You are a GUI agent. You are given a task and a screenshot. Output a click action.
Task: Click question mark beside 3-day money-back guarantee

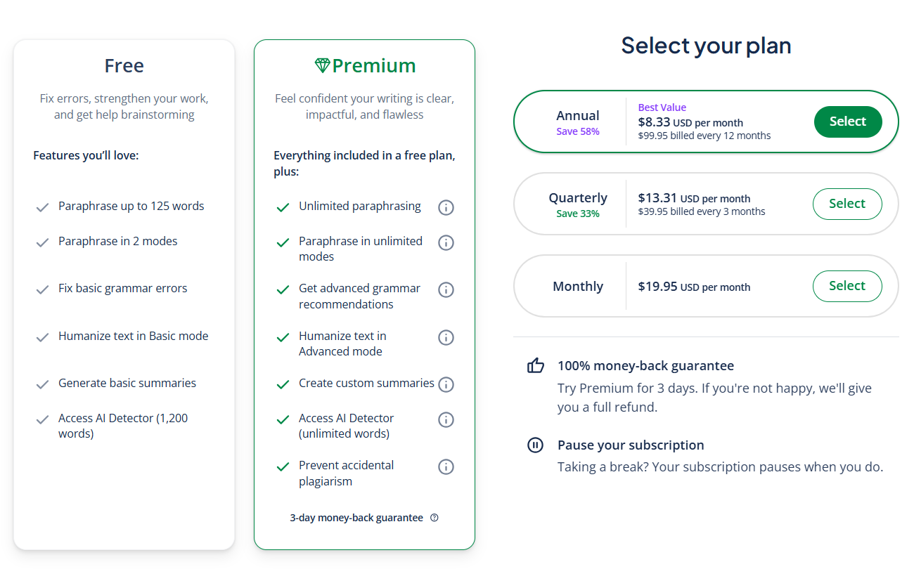[x=435, y=518]
